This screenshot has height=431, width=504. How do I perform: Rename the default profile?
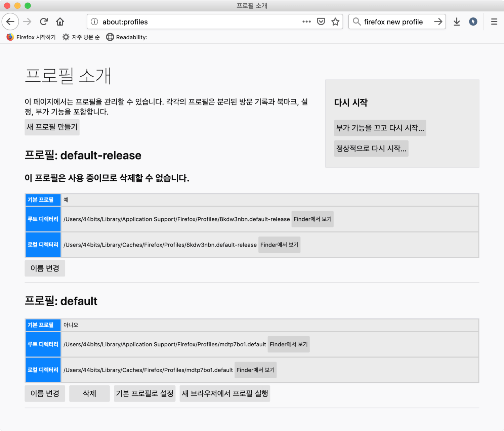45,393
